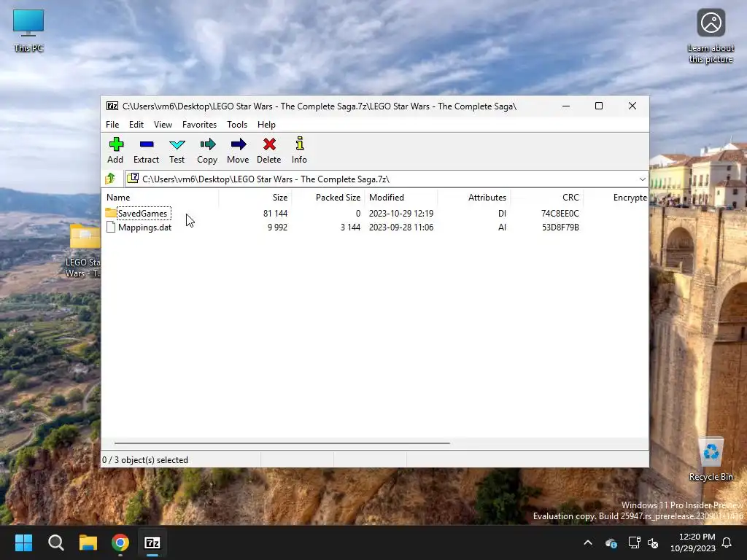Sort by the CRC column header

[547, 197]
